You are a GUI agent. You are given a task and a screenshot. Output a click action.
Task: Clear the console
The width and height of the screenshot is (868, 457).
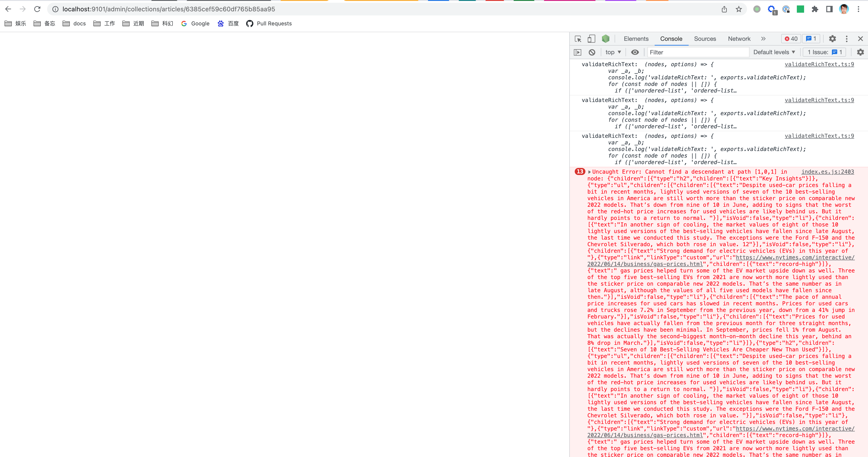pos(592,52)
